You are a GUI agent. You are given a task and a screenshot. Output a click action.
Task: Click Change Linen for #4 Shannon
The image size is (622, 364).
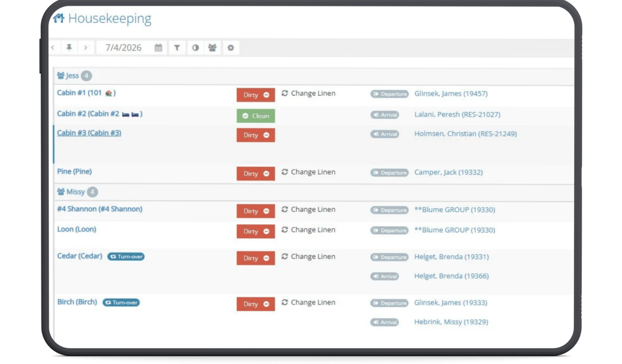pos(309,209)
